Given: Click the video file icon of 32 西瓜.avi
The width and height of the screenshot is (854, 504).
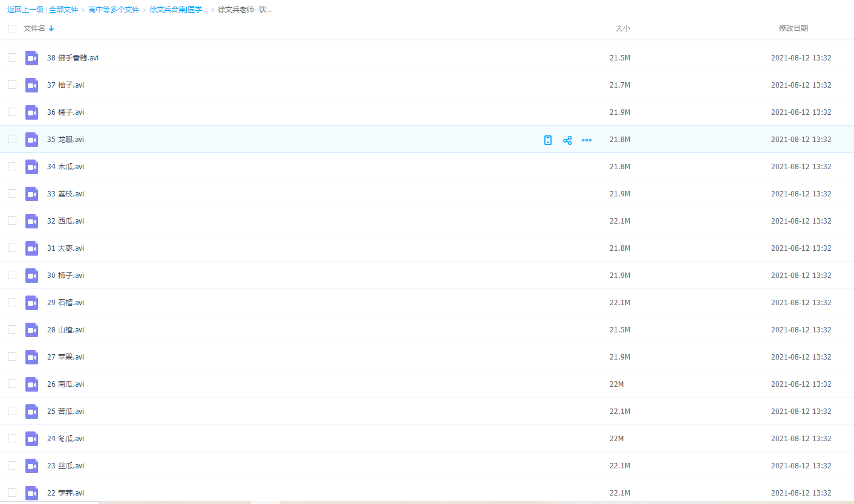Looking at the screenshot, I should pos(31,221).
